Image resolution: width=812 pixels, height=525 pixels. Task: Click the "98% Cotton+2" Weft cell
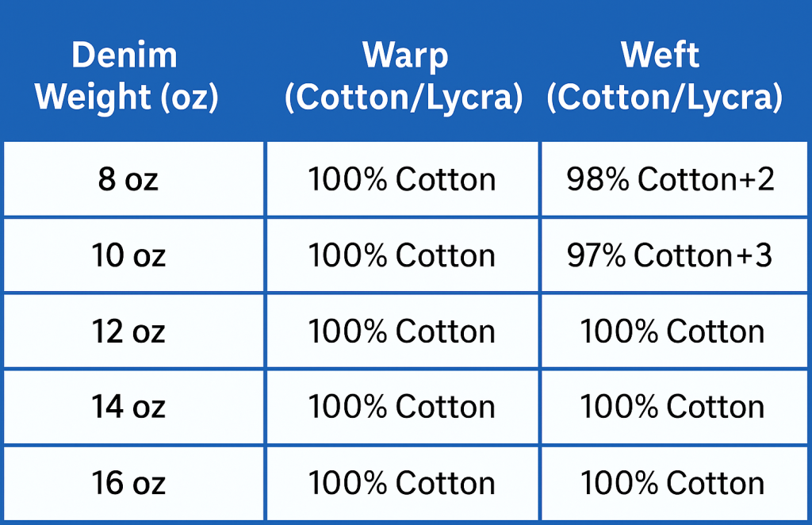tap(671, 180)
